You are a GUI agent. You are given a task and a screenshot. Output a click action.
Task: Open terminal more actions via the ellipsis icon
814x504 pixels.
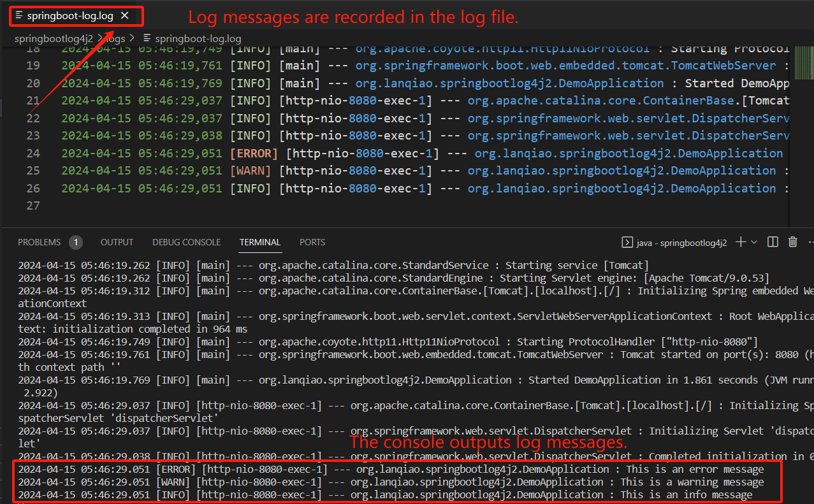click(811, 241)
